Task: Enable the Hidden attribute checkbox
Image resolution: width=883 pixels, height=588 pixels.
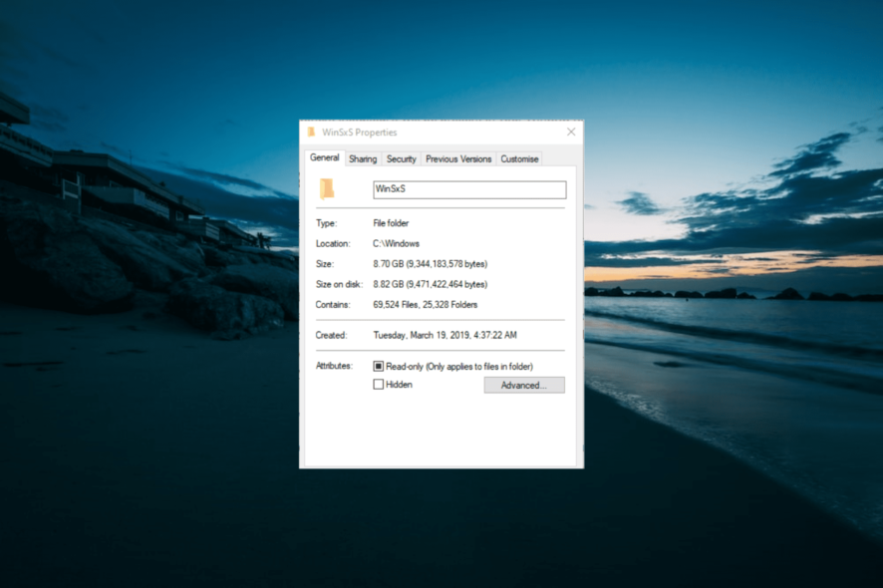Action: [378, 385]
